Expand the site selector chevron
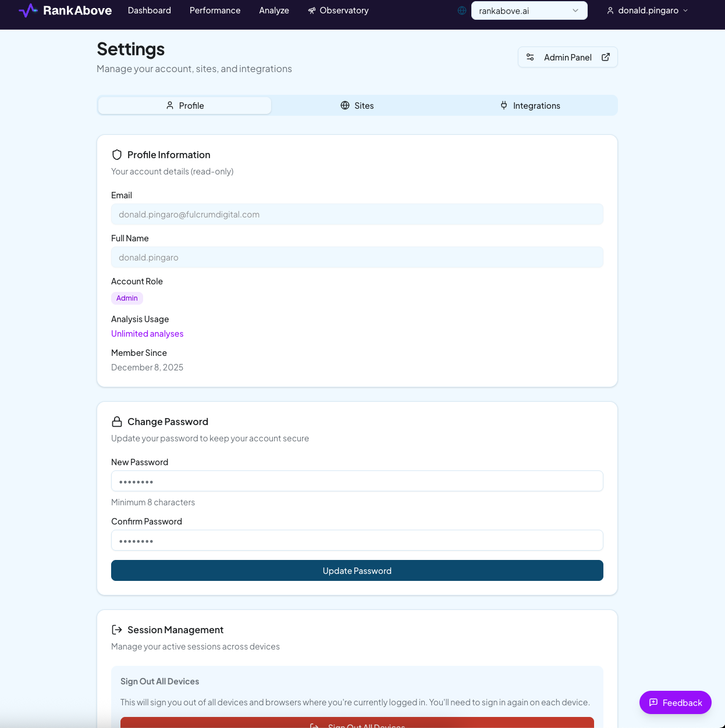 tap(575, 10)
